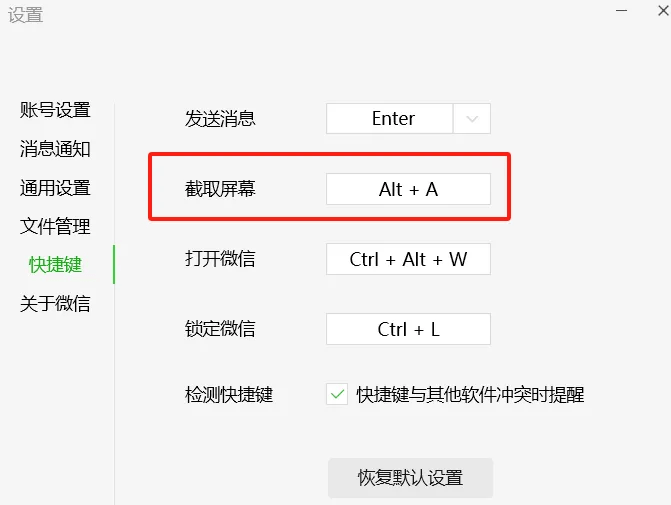This screenshot has width=671, height=505.
Task: Switch to 消息通知 settings
Action: click(55, 149)
